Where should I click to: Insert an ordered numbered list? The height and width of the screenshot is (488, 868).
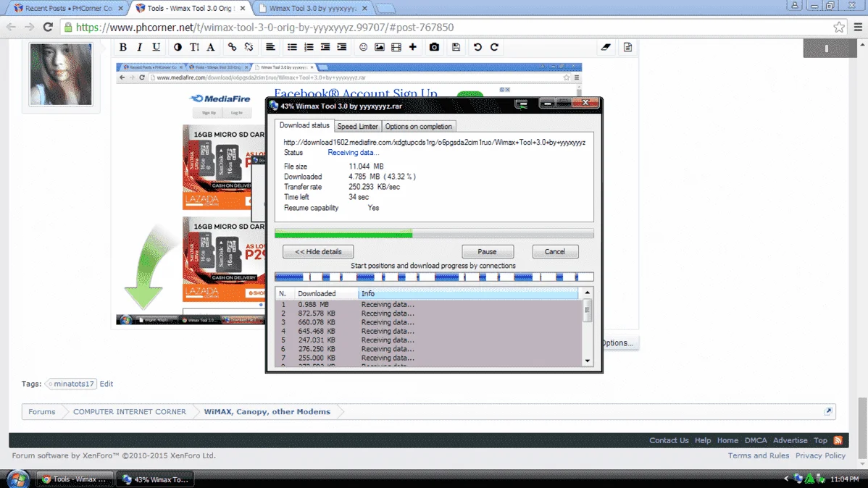click(309, 47)
